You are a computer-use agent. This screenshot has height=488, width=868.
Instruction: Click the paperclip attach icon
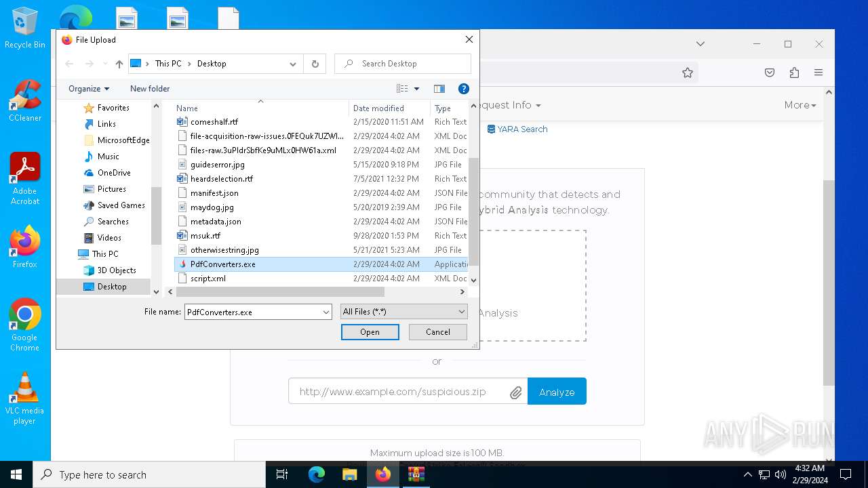coord(515,392)
